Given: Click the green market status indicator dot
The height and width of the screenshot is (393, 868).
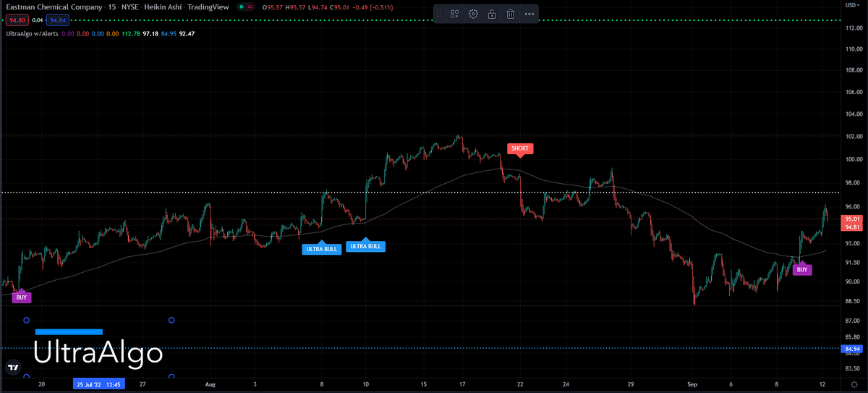Looking at the screenshot, I should click(241, 7).
